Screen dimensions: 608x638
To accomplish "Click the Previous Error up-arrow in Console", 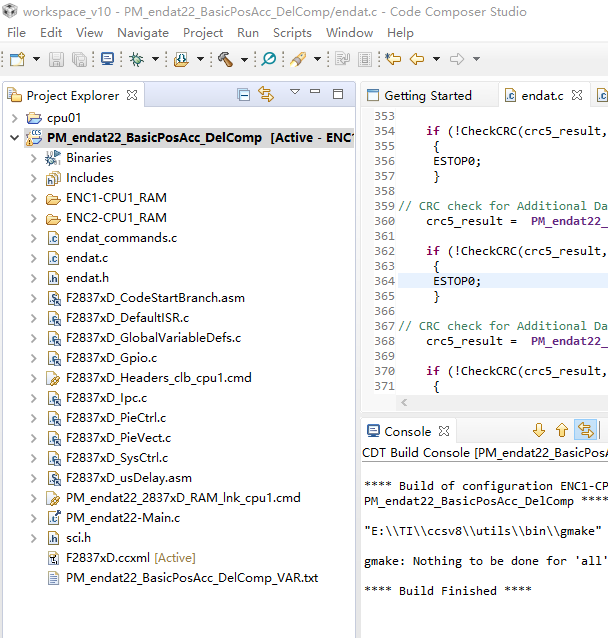I will (x=561, y=430).
